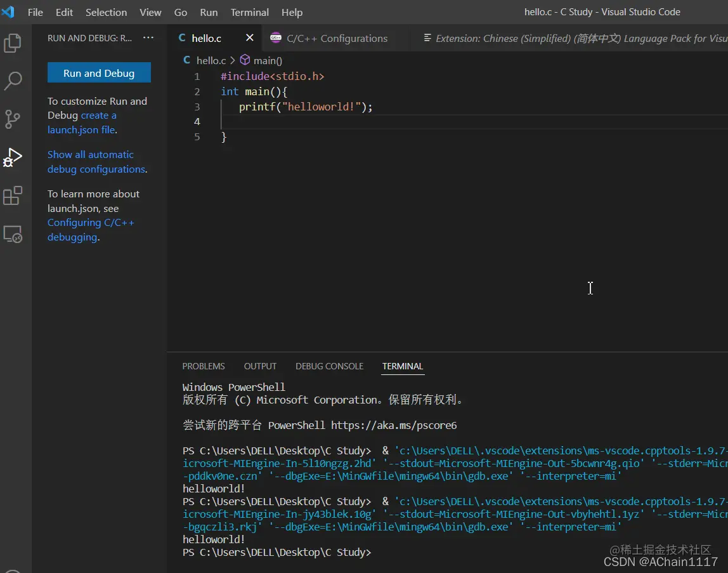Open the Extensions view icon

pos(13,195)
